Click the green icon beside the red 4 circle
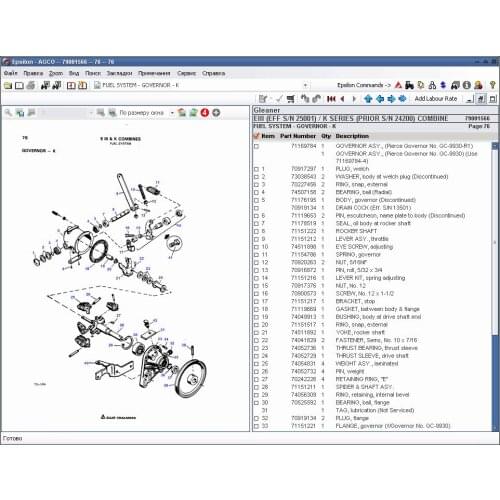The image size is (500, 500). 193,113
